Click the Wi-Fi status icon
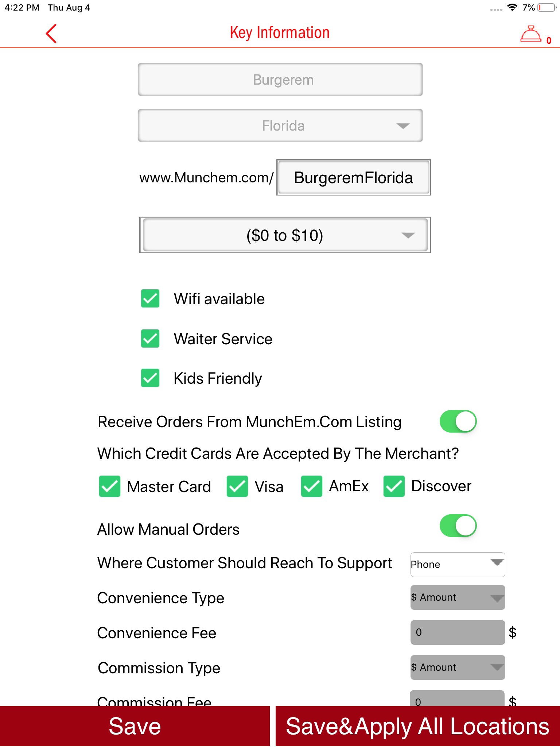The image size is (560, 747). tap(512, 8)
